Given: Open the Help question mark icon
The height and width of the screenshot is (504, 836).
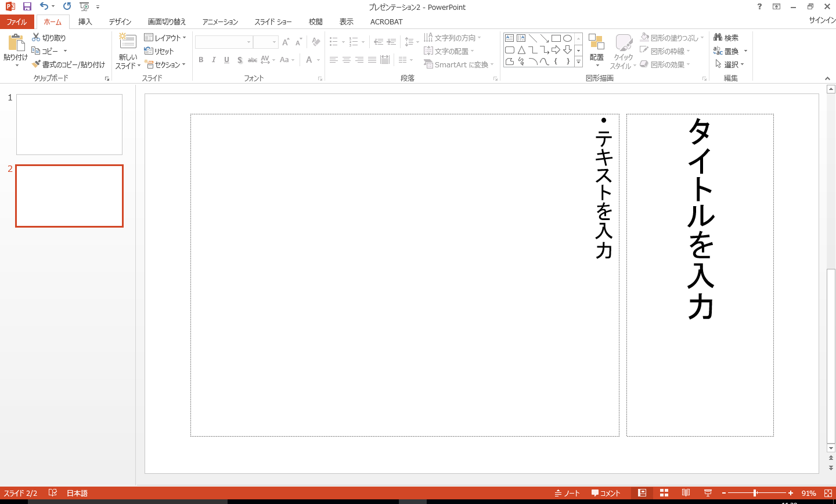Looking at the screenshot, I should pos(759,6).
